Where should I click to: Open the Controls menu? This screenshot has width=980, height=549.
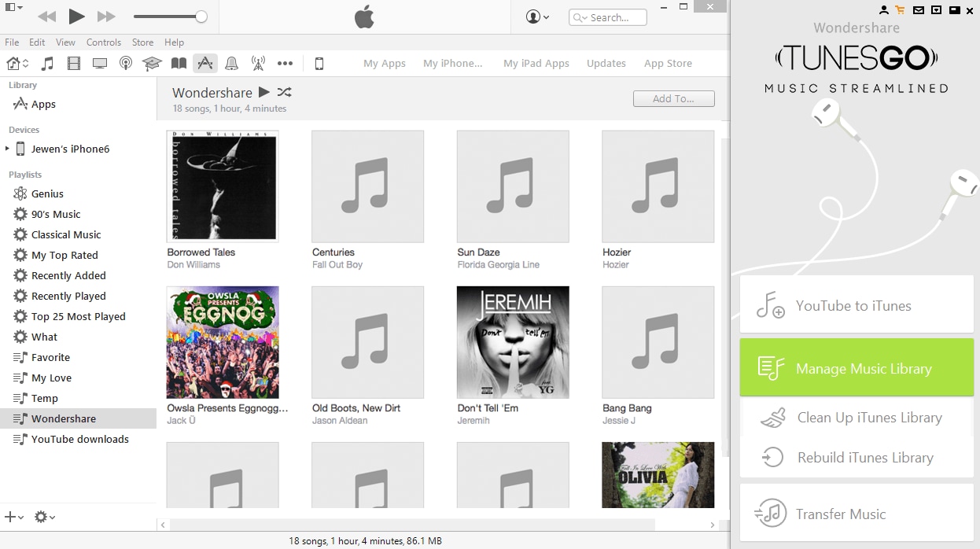pyautogui.click(x=104, y=42)
